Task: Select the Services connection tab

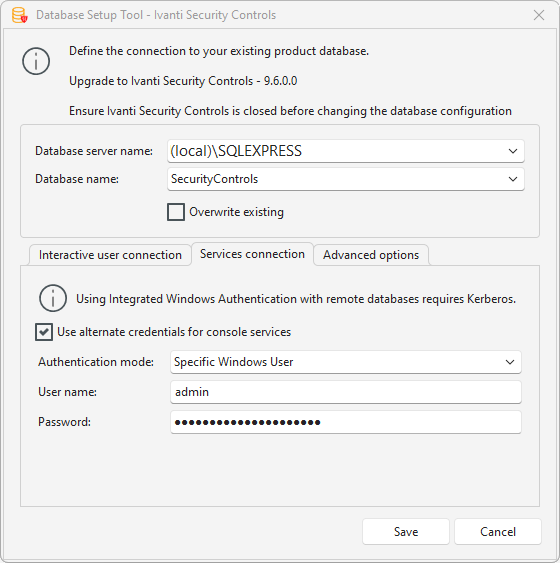Action: click(252, 254)
